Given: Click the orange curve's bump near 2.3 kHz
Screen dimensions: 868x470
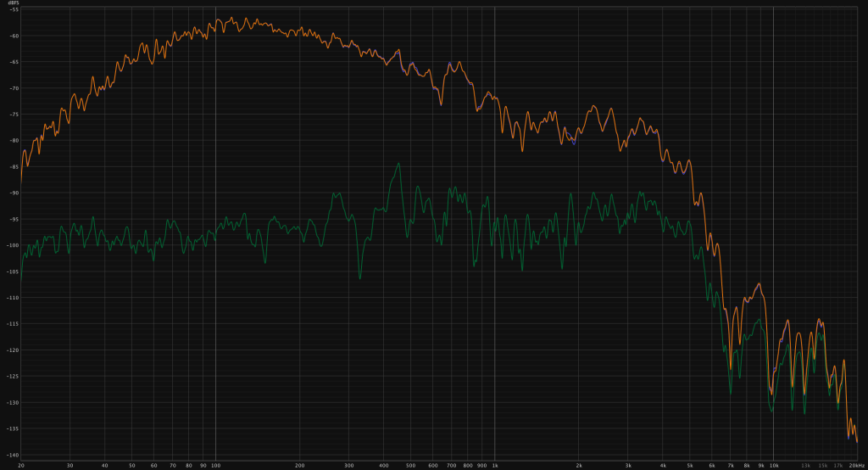Looking at the screenshot, I should coord(595,107).
